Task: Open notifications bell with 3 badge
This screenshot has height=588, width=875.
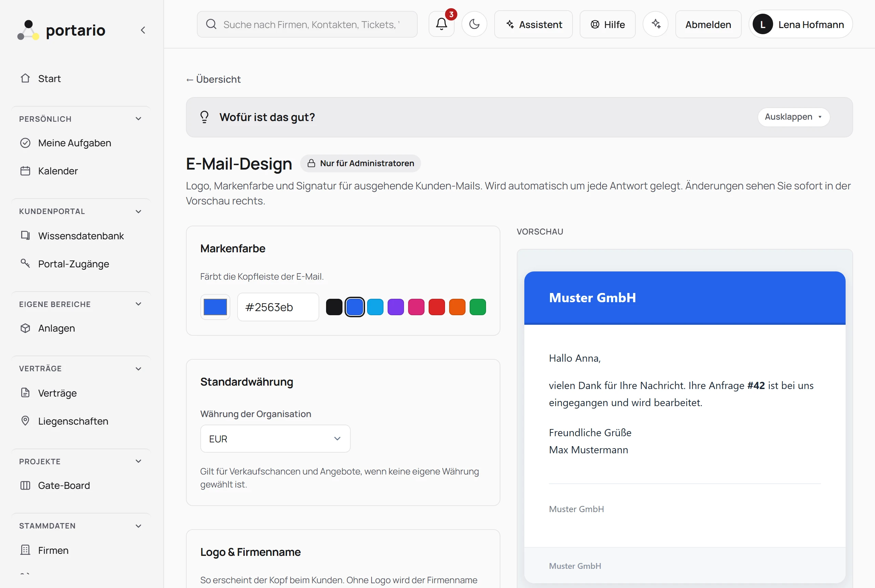Action: [x=442, y=24]
